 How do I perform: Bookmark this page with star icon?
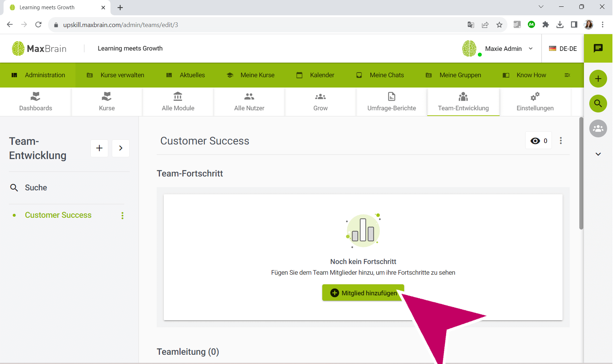[499, 25]
